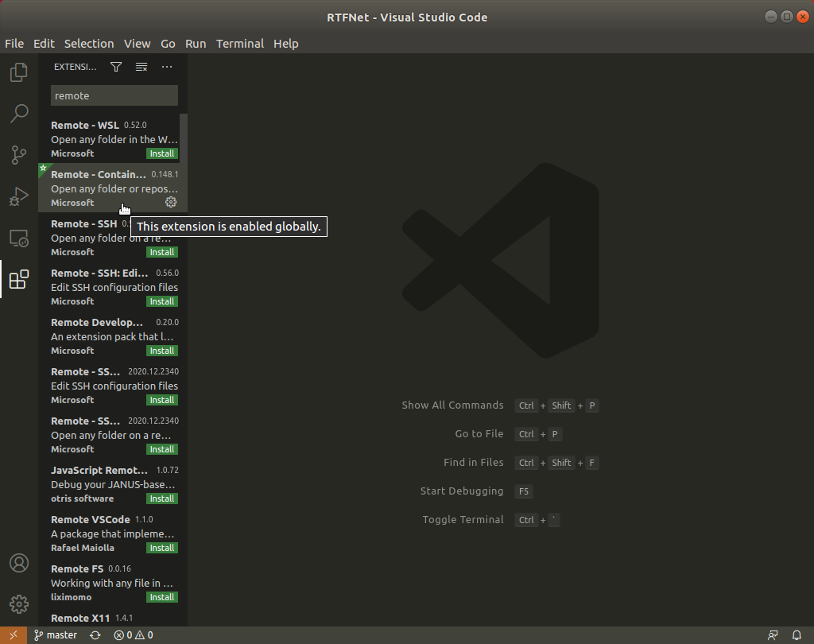
Task: Click the 'Rafael Maiolla' publisher name
Action: pos(83,548)
